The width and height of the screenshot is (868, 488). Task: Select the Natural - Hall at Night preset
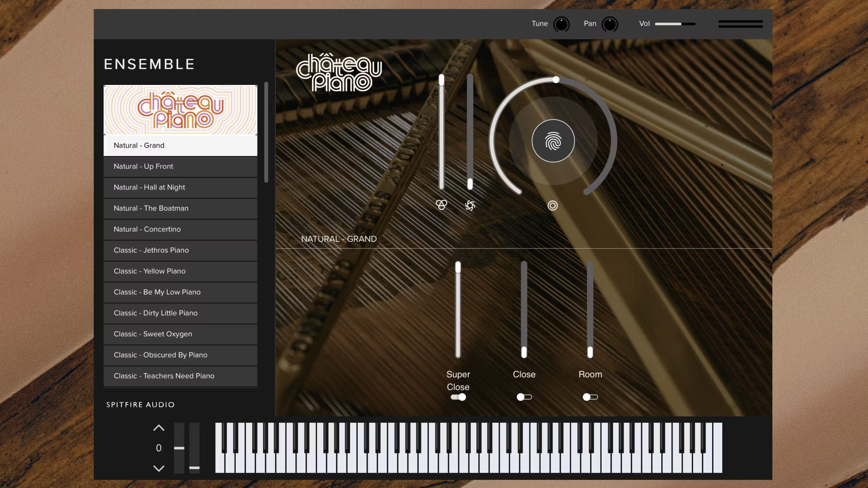[180, 187]
